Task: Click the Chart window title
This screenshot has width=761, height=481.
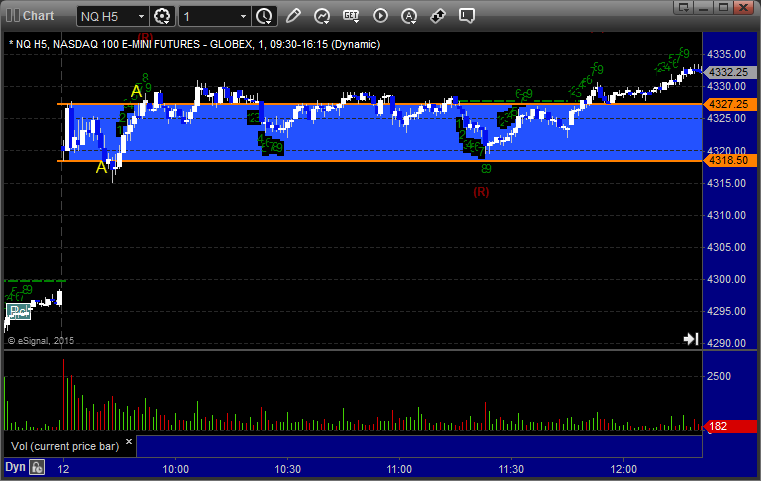Action: 39,16
